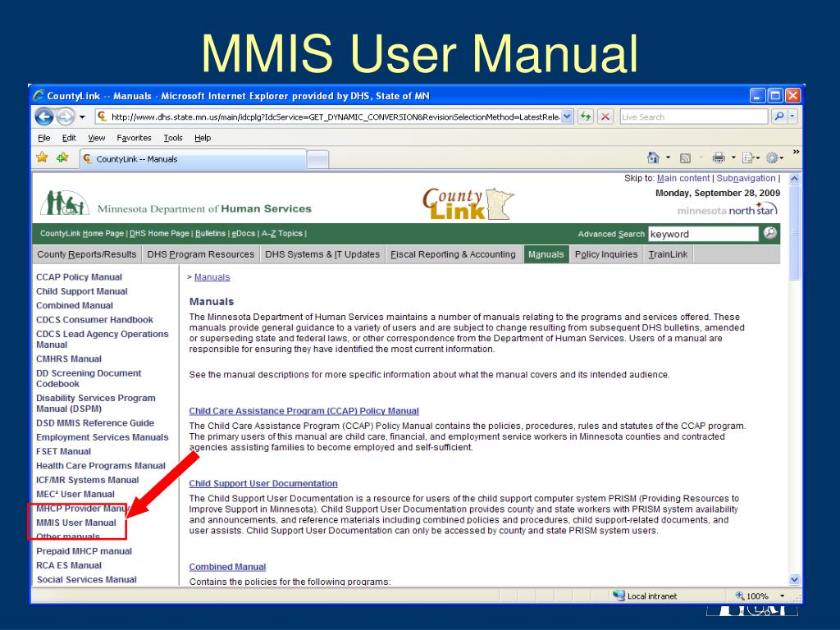Click the Main content skip link
The height and width of the screenshot is (630, 840).
click(x=683, y=178)
